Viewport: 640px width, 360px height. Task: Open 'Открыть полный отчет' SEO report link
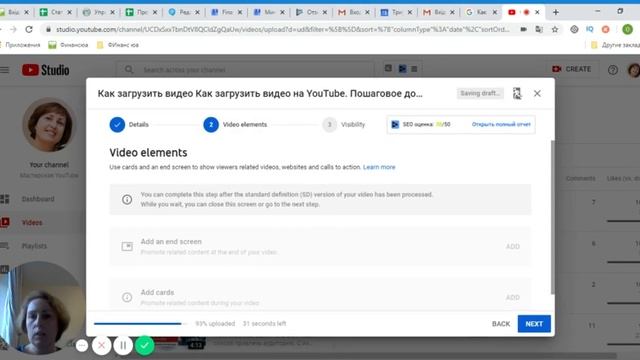[x=501, y=124]
